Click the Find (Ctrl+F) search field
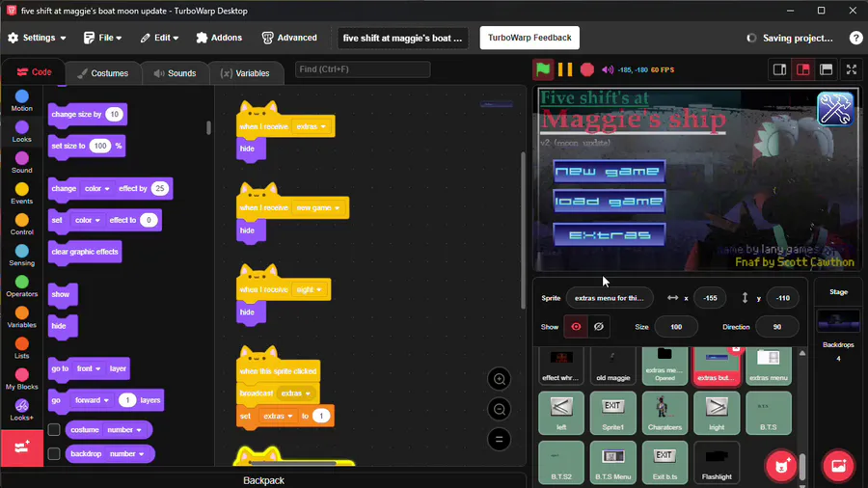The width and height of the screenshot is (868, 488). tap(363, 69)
